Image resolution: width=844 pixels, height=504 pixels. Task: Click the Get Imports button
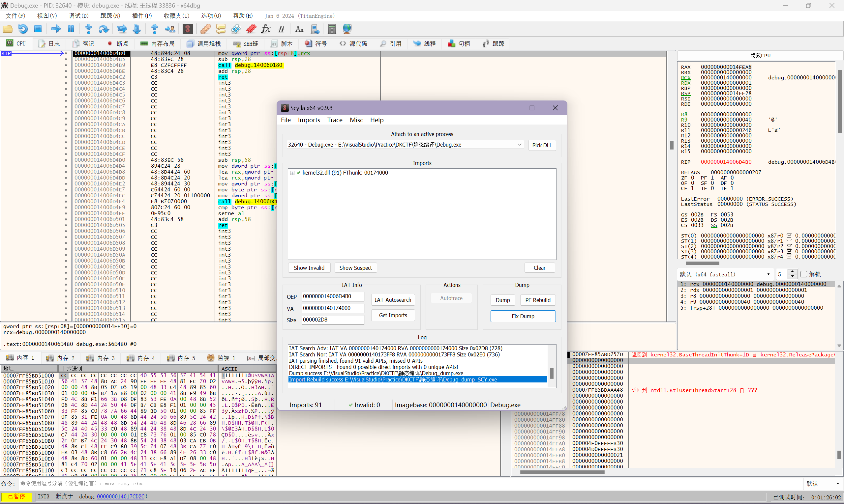pyautogui.click(x=393, y=315)
